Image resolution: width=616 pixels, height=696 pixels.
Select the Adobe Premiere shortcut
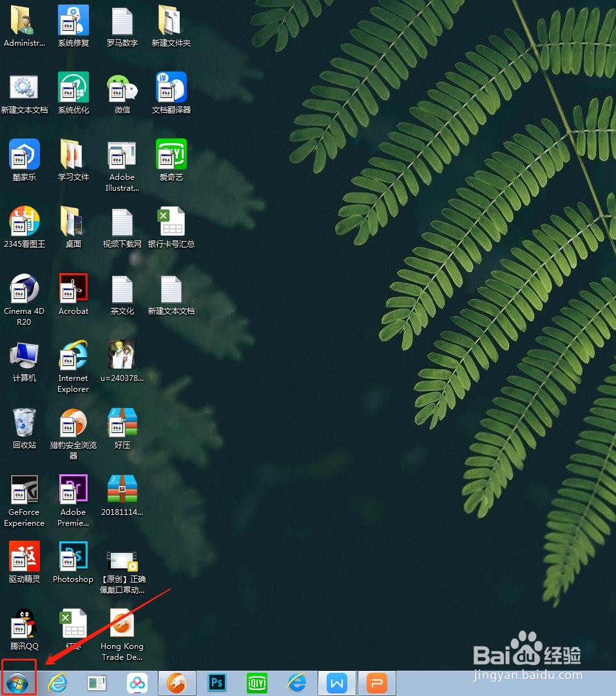pos(73,501)
